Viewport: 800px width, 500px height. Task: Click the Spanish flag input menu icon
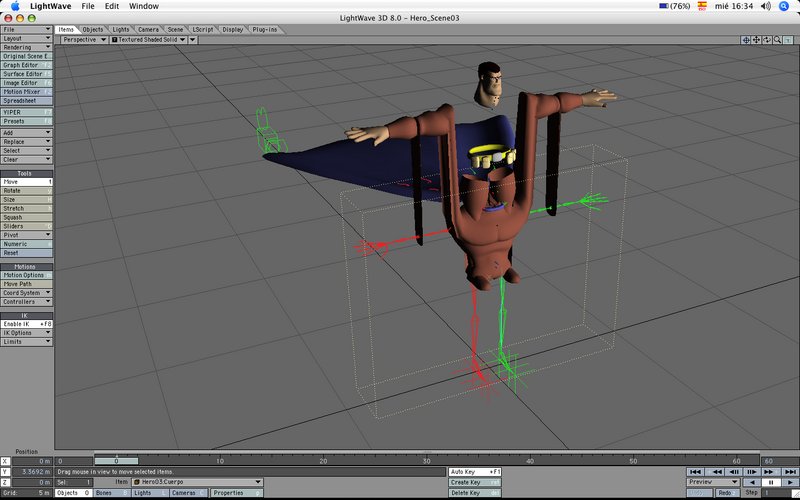(703, 6)
